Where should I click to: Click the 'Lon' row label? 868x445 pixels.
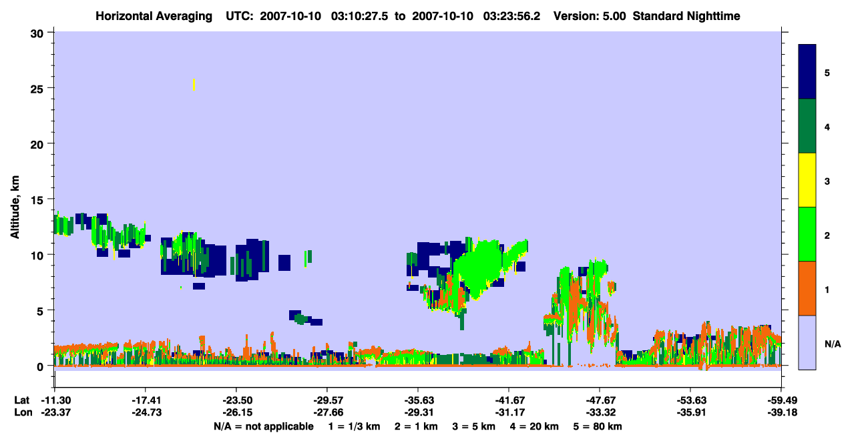point(22,413)
